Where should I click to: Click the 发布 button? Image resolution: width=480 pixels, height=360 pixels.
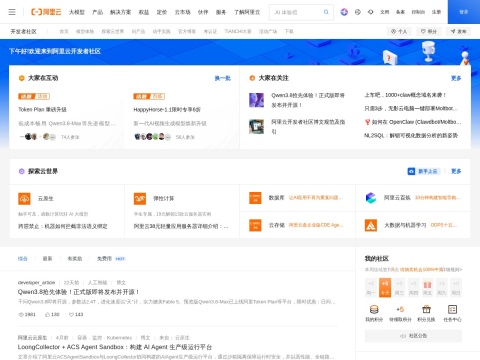pos(458,31)
